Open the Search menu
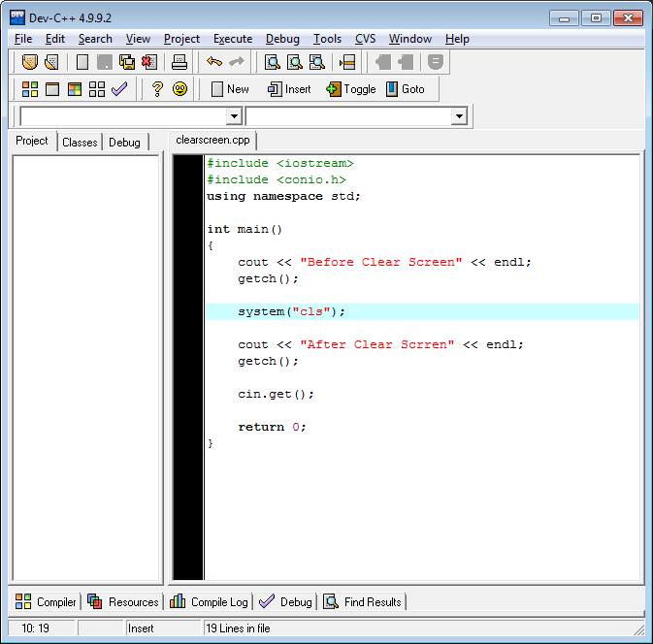 (x=95, y=39)
